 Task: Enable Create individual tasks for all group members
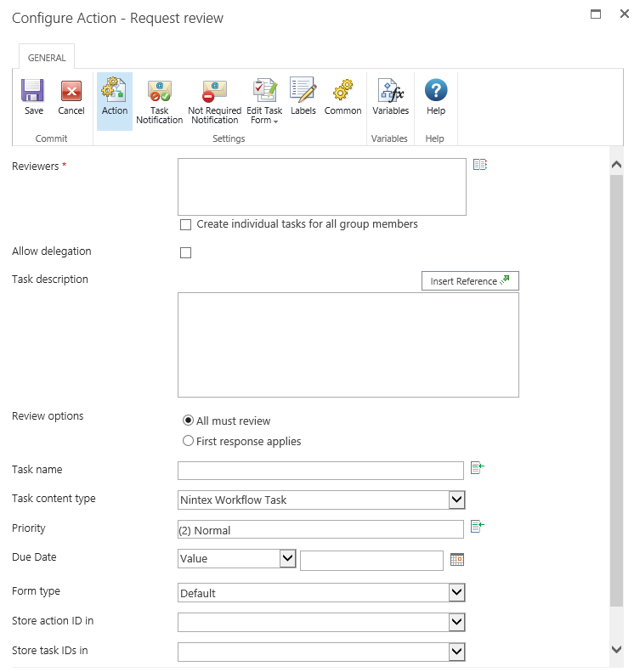(185, 225)
